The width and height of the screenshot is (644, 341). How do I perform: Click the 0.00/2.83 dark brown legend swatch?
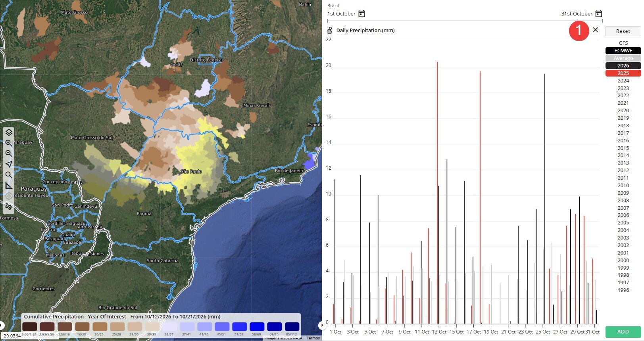tap(30, 327)
